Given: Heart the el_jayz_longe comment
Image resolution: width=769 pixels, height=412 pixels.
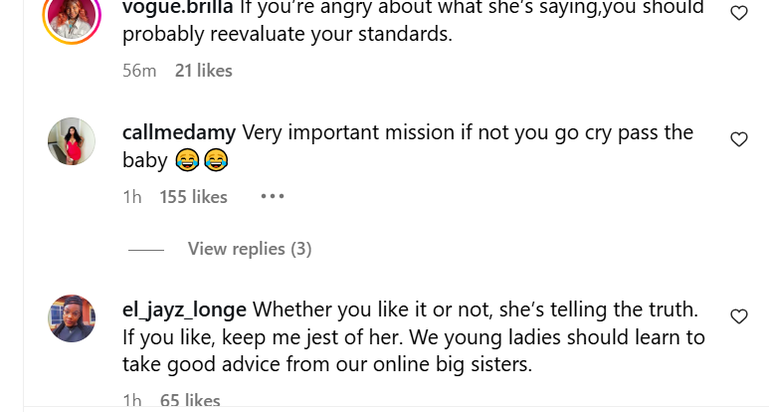Looking at the screenshot, I should 739,316.
